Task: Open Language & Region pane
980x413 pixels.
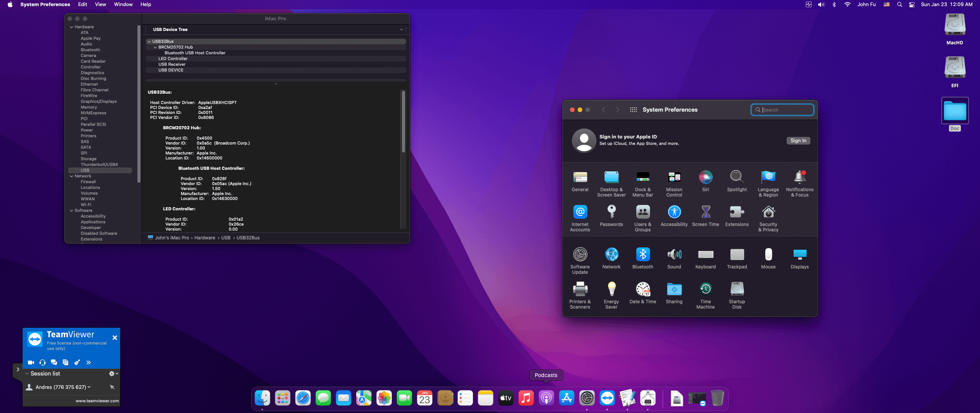Action: pos(768,184)
